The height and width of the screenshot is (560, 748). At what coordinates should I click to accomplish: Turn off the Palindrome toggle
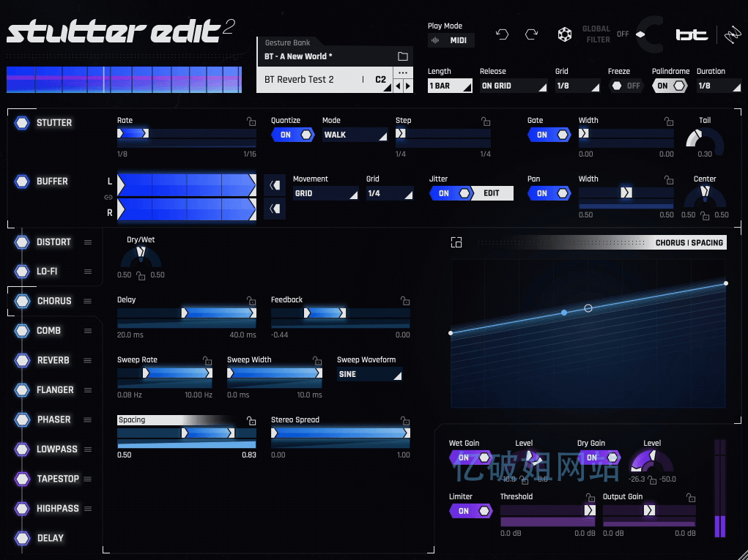pos(670,86)
